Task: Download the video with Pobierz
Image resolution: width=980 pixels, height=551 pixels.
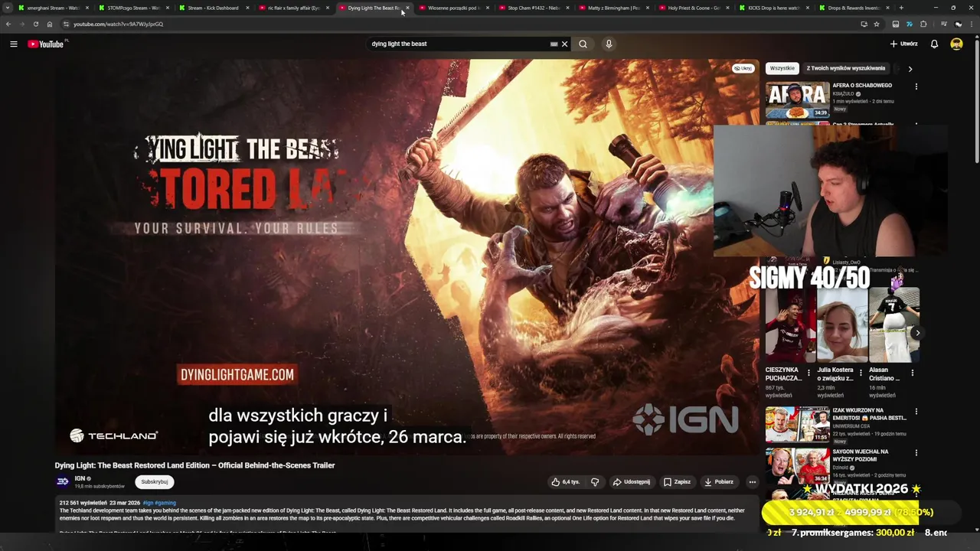Action: click(x=719, y=482)
